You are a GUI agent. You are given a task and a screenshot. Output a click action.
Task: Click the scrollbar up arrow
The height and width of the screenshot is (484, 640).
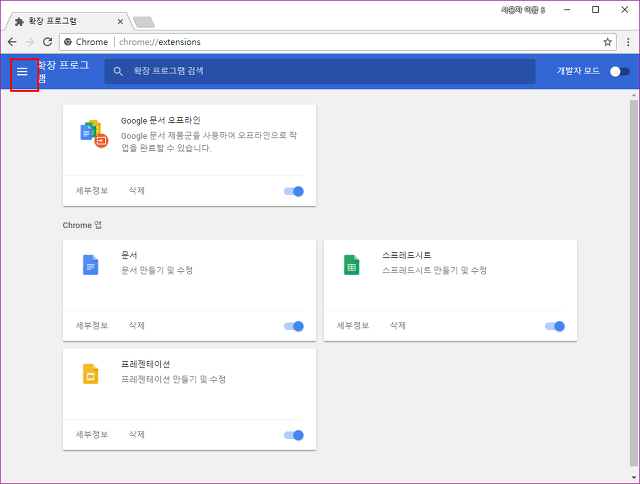pos(633,95)
